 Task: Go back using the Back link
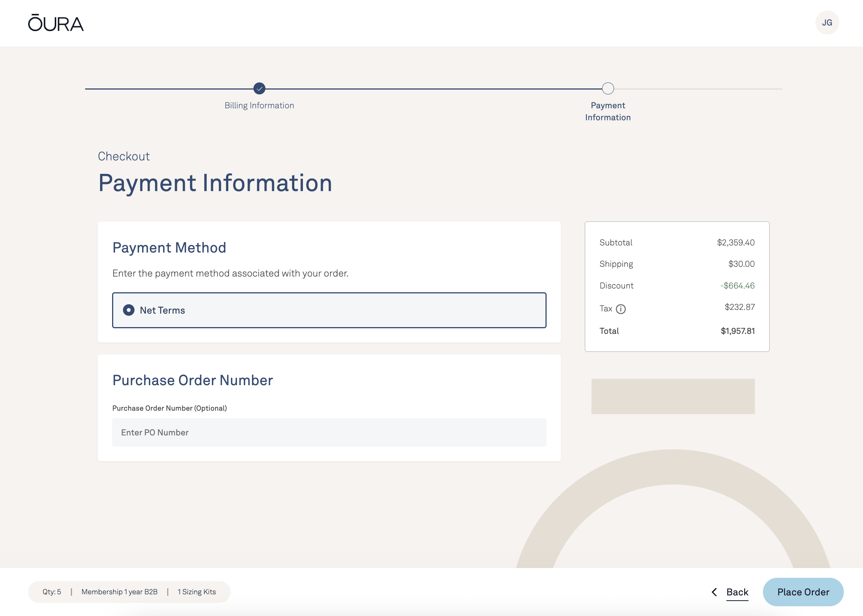click(x=737, y=592)
